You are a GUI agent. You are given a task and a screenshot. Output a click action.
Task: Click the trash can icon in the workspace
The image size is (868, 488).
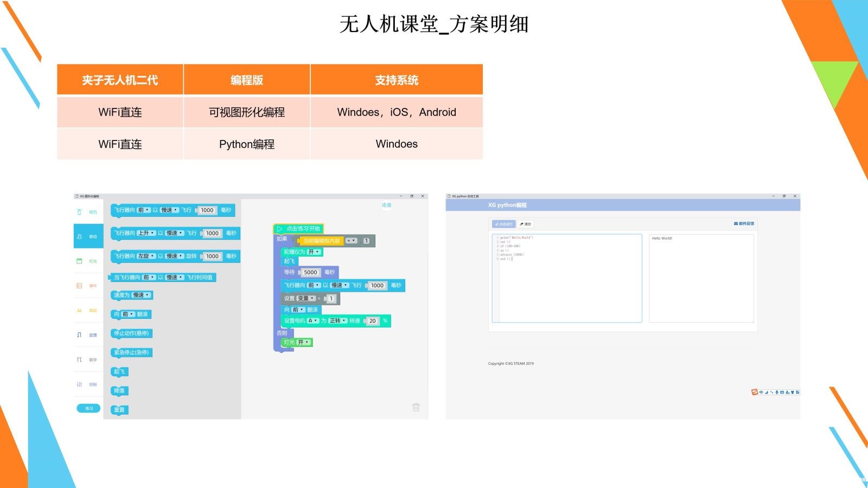pyautogui.click(x=416, y=407)
